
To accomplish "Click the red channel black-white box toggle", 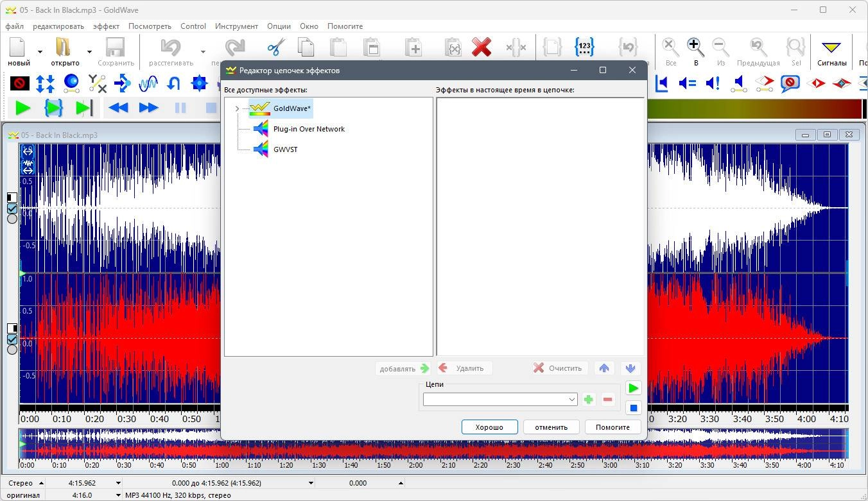I will coord(12,328).
